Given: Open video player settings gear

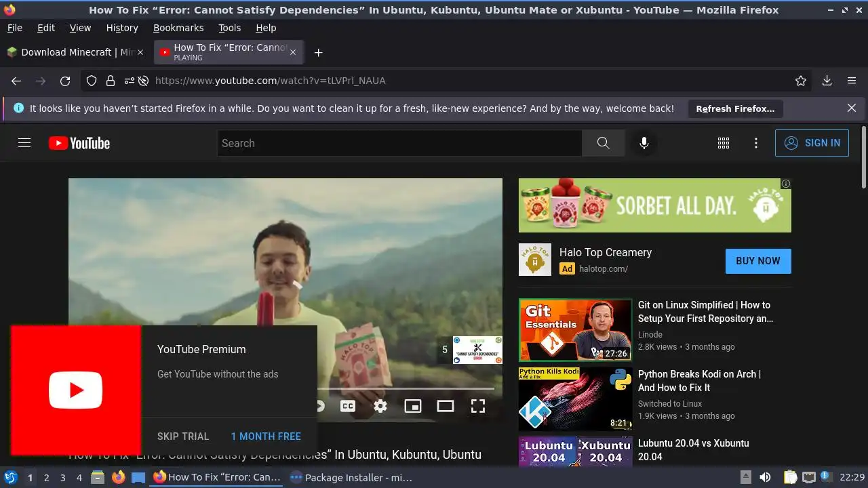Looking at the screenshot, I should 380,406.
